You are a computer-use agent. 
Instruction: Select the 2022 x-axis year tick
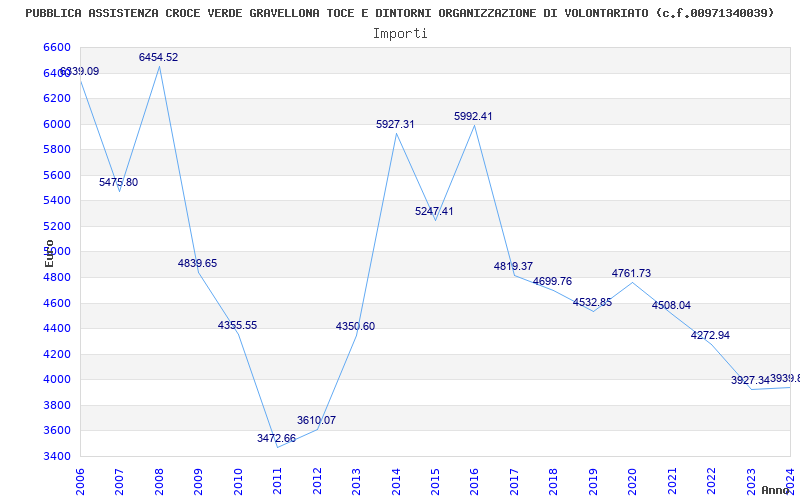[x=712, y=481]
